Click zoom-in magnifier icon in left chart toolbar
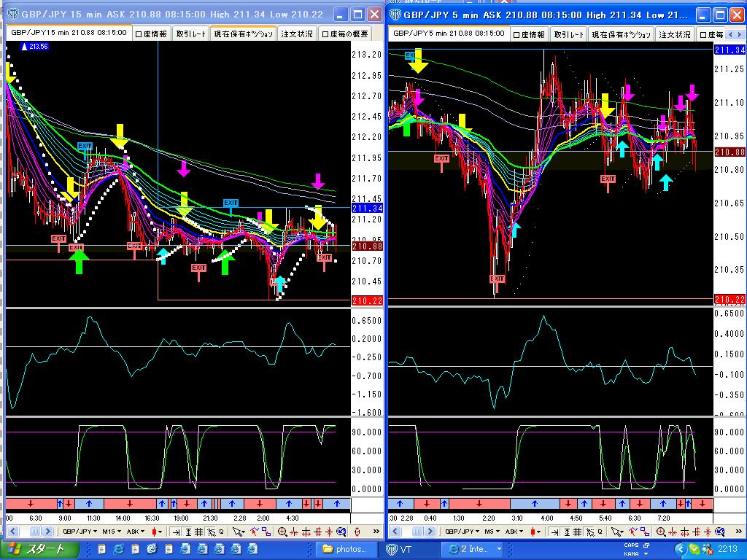This screenshot has height=560, width=747. tap(282, 532)
